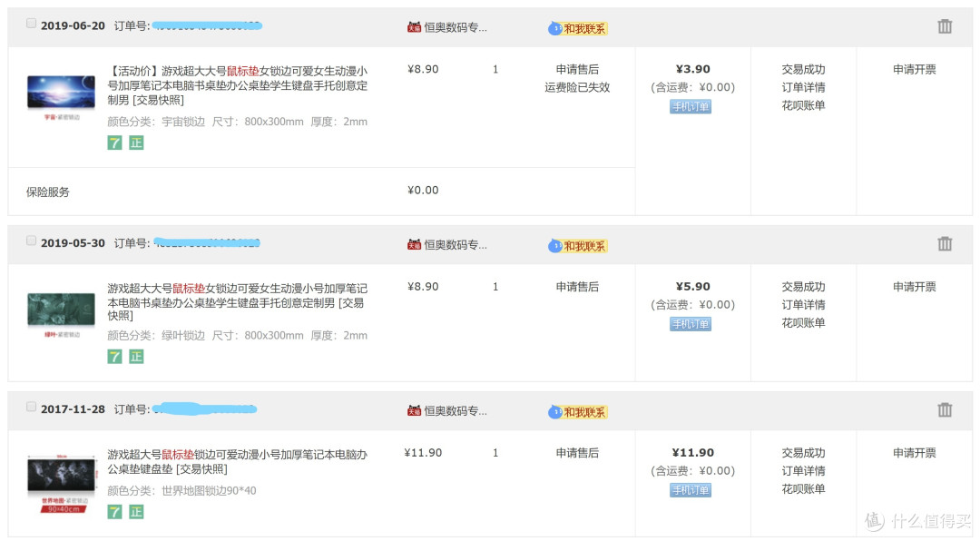This screenshot has width=980, height=541.
Task: Click Tmall shop icon in 2019-05-30 order
Action: (x=414, y=244)
